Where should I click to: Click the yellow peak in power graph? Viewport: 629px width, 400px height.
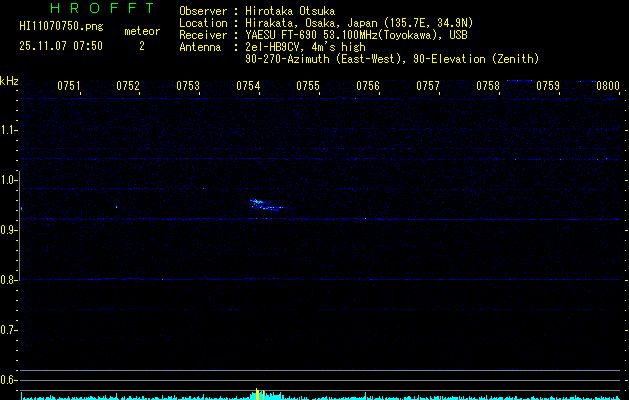click(257, 393)
